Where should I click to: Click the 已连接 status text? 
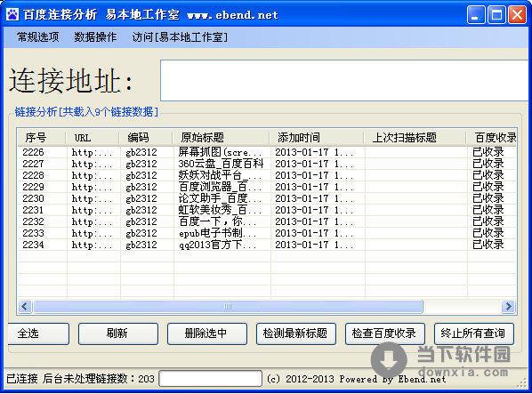coord(21,378)
